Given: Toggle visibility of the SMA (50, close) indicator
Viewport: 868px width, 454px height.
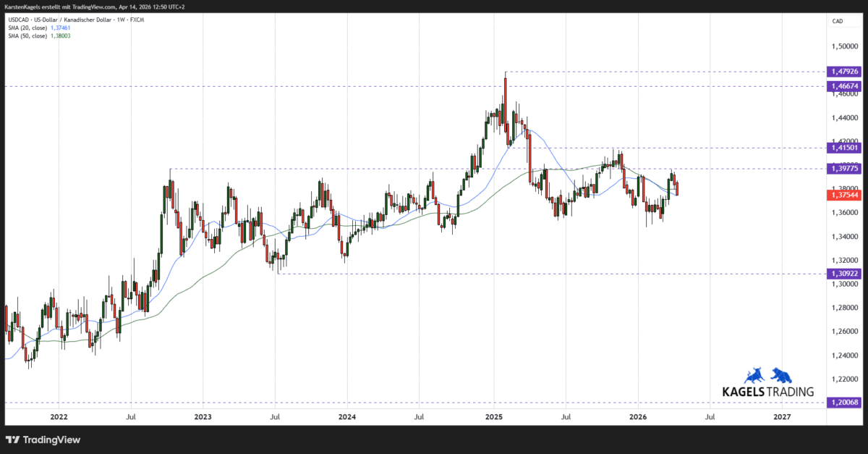Looking at the screenshot, I should (29, 35).
